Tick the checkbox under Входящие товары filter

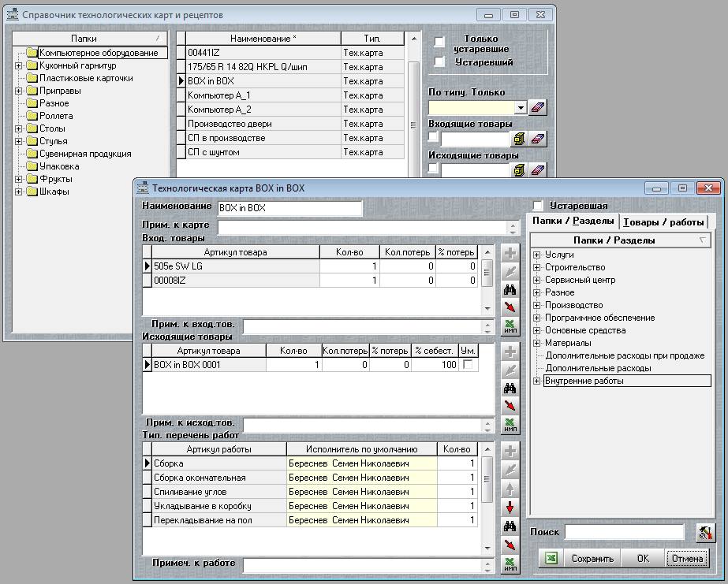pos(433,137)
